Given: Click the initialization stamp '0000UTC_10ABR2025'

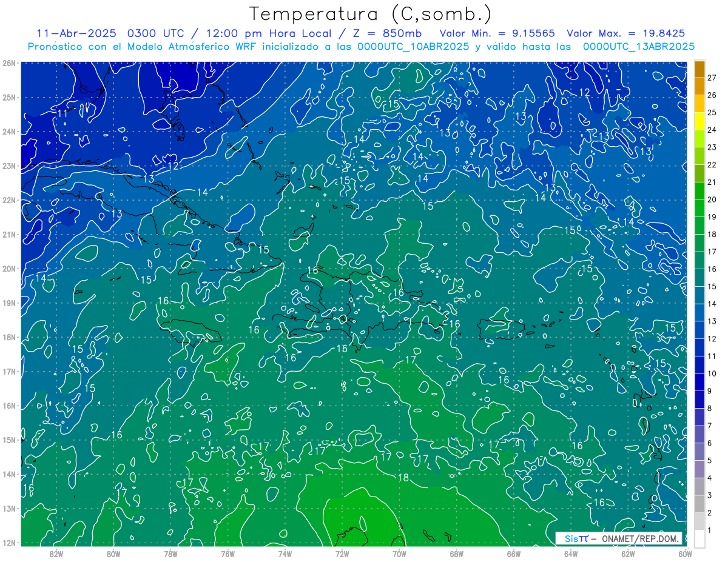Looking at the screenshot, I should point(413,47).
